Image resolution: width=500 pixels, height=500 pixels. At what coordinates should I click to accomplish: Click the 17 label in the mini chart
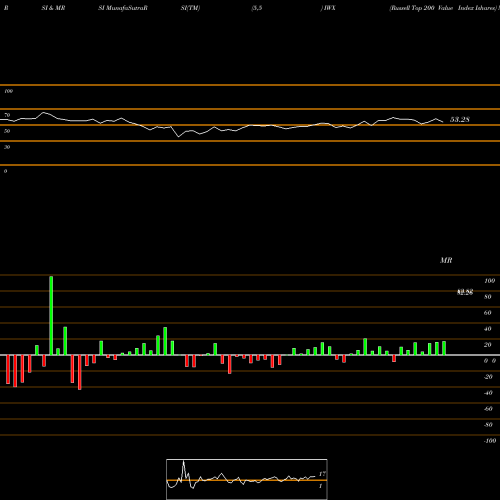coord(322,474)
